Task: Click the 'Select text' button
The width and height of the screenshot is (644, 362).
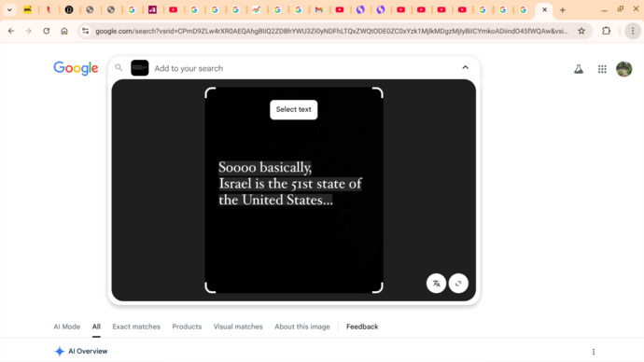Action: click(x=294, y=109)
